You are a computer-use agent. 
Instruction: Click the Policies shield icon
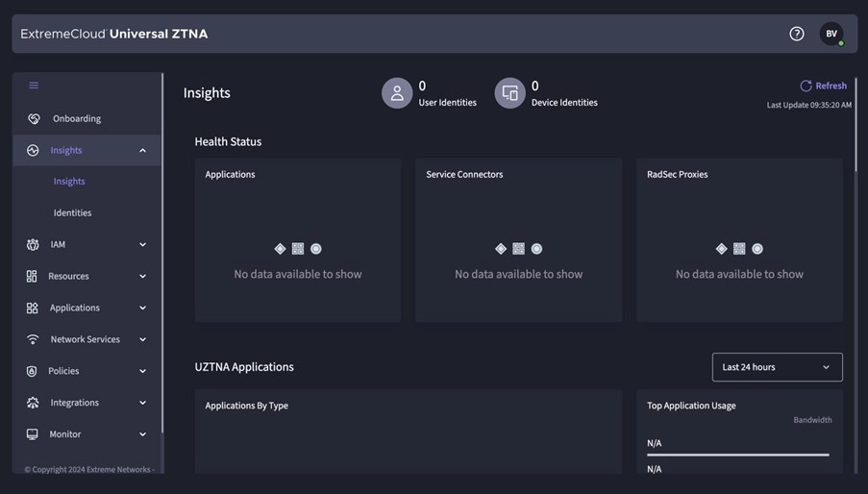click(33, 371)
